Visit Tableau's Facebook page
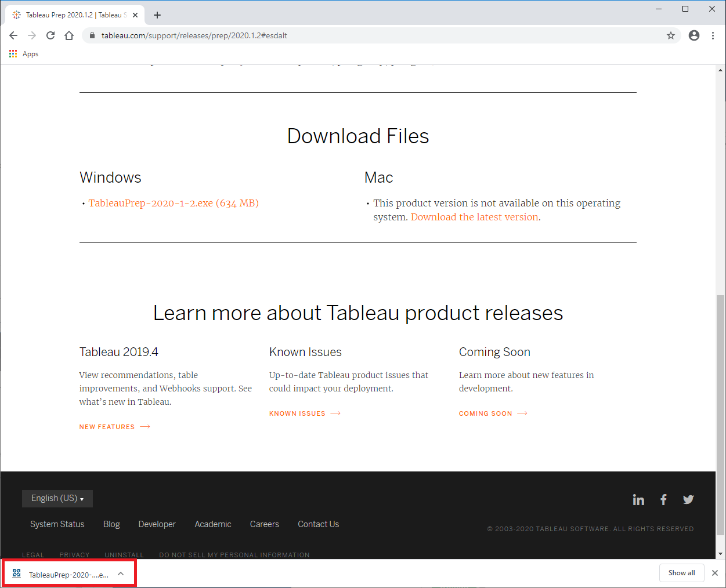 coord(663,499)
